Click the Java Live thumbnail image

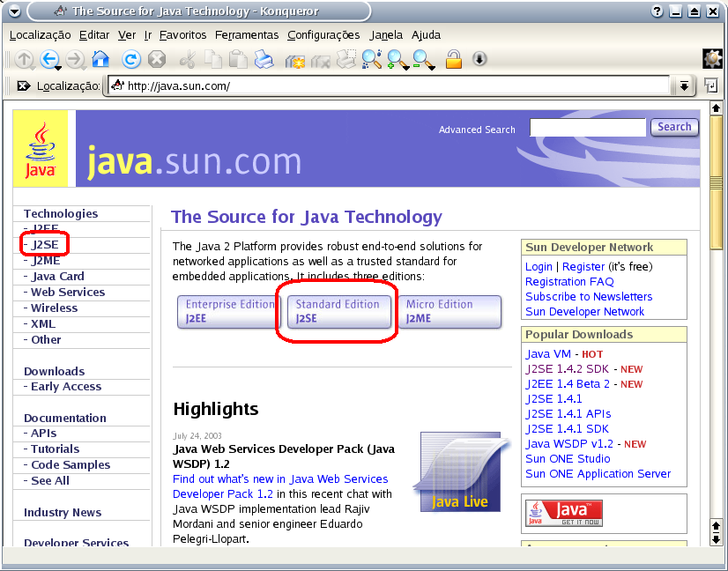pos(460,471)
